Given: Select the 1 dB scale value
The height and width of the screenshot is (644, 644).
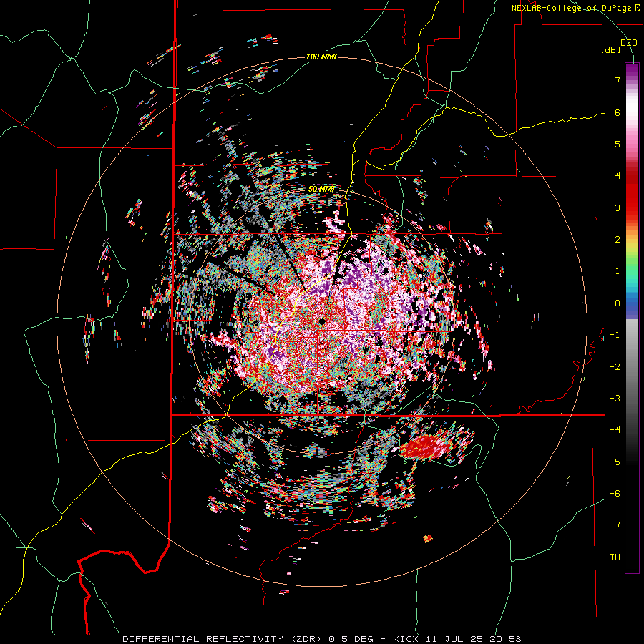Looking at the screenshot, I should click(x=618, y=271).
